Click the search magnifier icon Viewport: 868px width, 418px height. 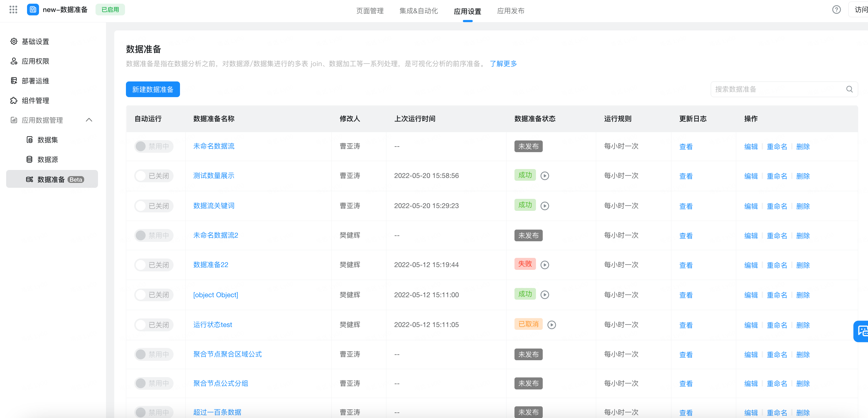[849, 89]
